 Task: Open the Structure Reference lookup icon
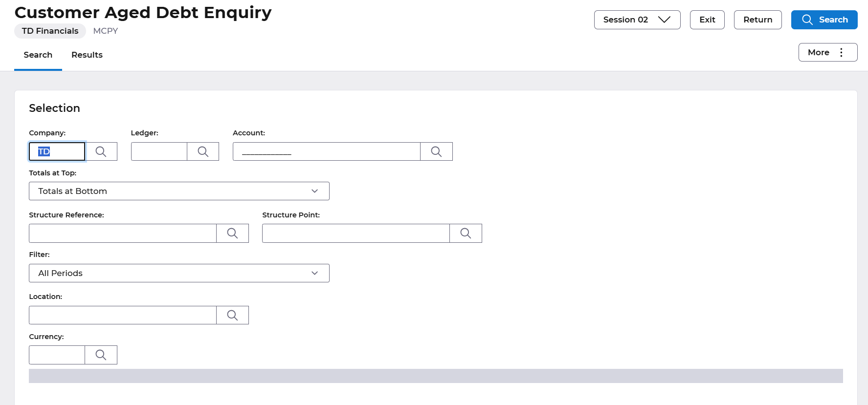pyautogui.click(x=232, y=234)
